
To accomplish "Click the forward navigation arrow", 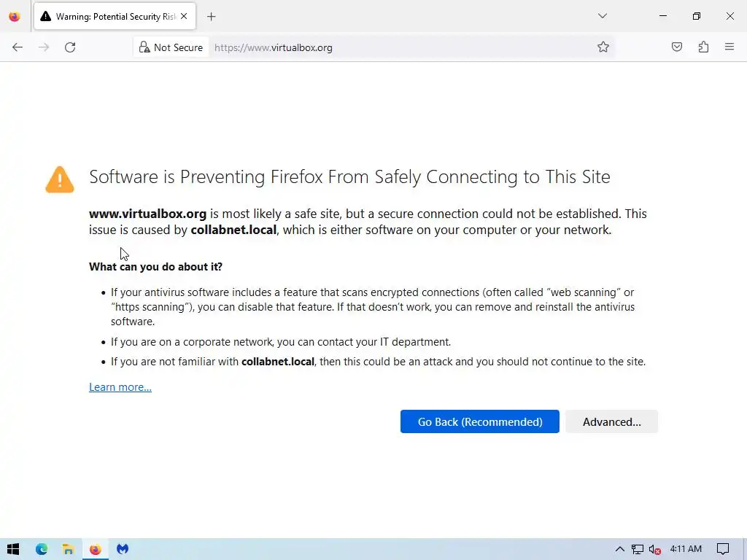I will coord(44,47).
